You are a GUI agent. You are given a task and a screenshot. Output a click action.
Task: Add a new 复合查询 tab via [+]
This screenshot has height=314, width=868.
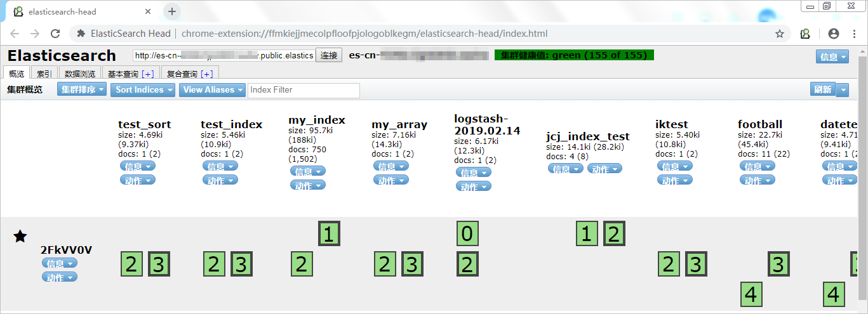[x=206, y=74]
